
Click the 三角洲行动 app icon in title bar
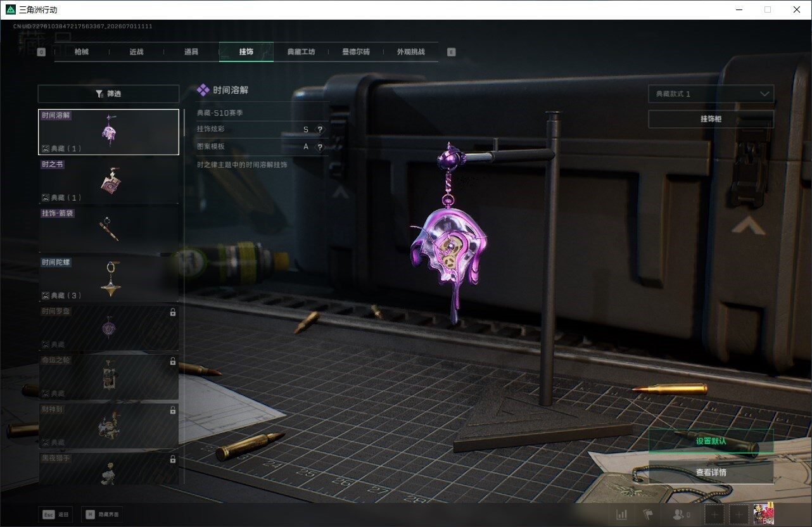point(11,10)
